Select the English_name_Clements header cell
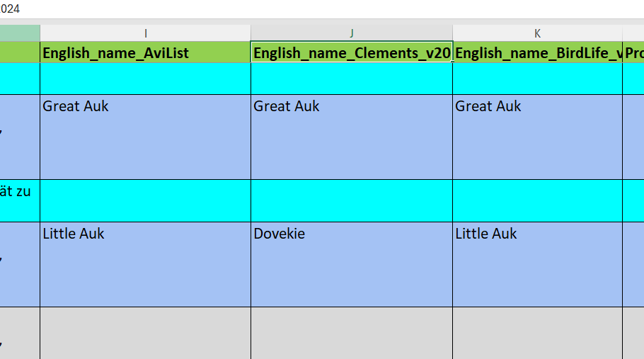 pos(352,53)
